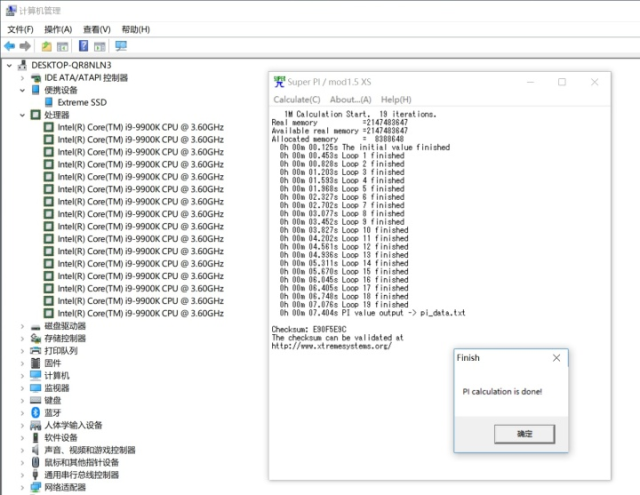Image resolution: width=640 pixels, height=495 pixels.
Task: Collapse the 处理器 node
Action: pos(22,115)
